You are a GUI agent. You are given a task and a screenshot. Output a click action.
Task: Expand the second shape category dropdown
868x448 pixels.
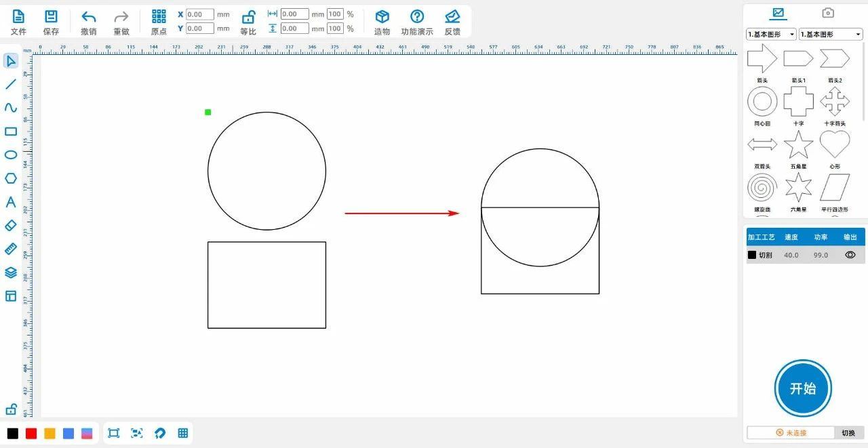click(830, 34)
